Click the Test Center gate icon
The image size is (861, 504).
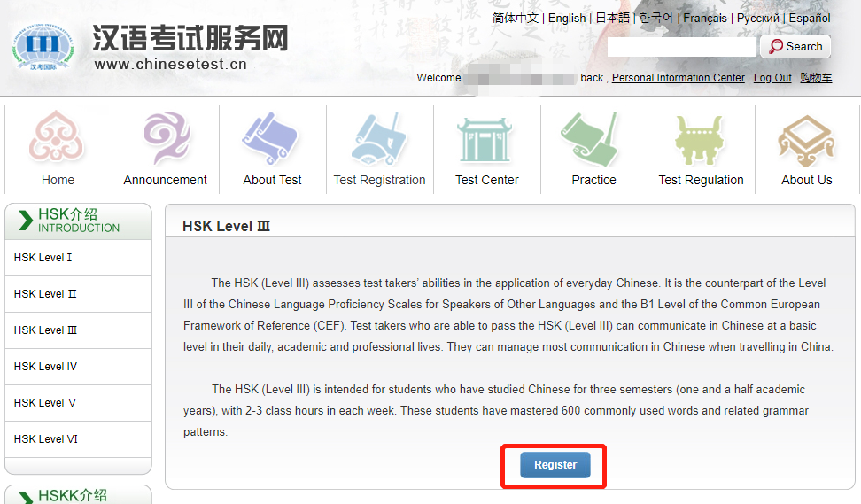[x=486, y=138]
